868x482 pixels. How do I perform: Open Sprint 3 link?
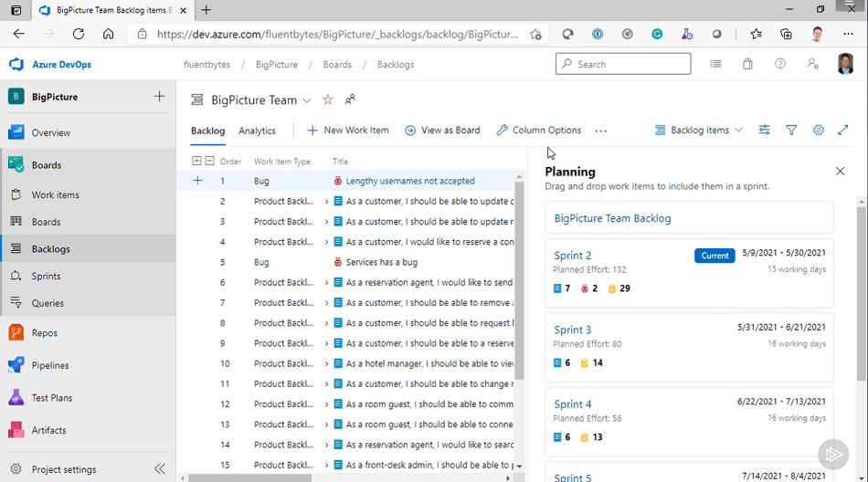pos(572,330)
